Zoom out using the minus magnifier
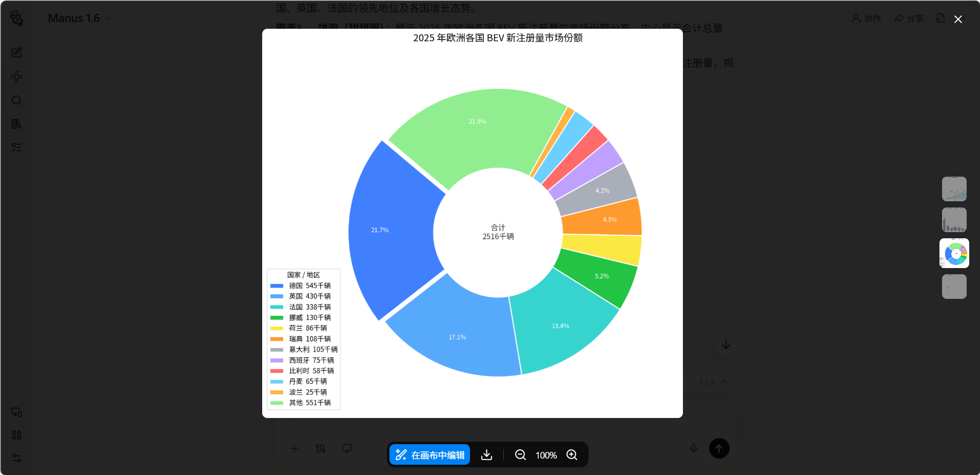Viewport: 980px width, 475px height. point(520,455)
